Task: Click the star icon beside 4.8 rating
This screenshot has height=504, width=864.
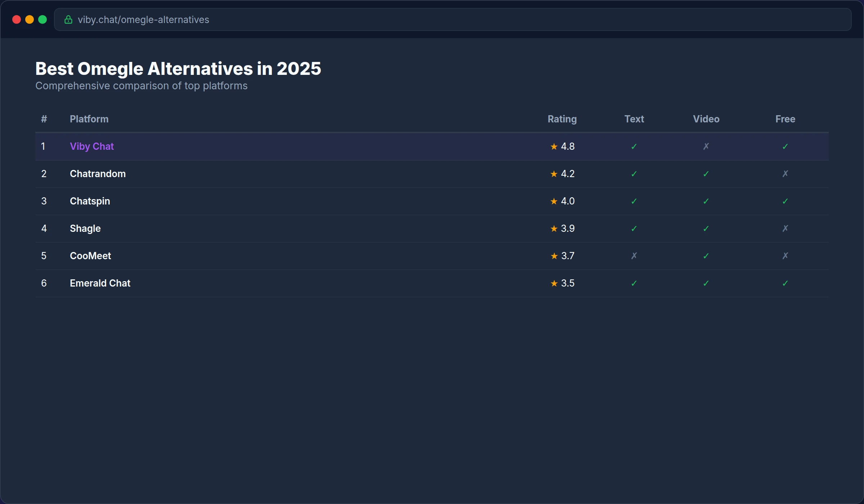Action: pos(554,147)
